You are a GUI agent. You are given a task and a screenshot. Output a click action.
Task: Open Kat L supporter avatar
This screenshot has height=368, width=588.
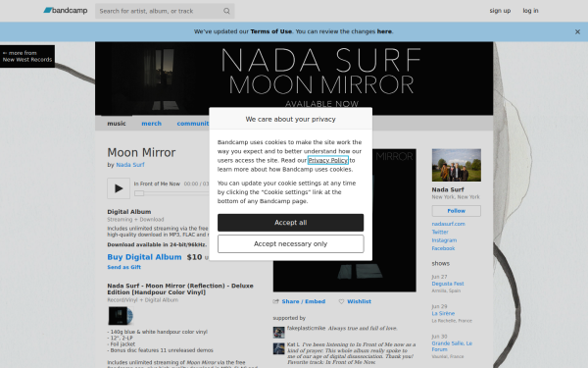(278, 348)
